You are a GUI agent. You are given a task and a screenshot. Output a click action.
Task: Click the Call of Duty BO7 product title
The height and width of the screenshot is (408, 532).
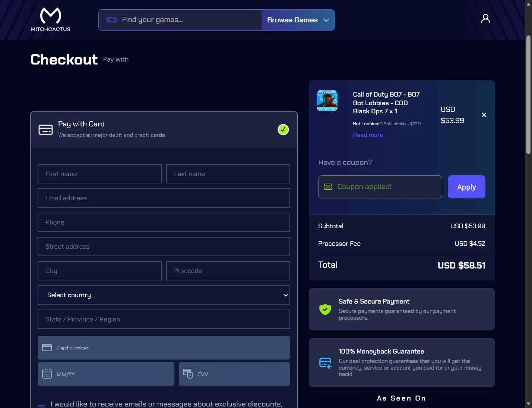pyautogui.click(x=386, y=103)
